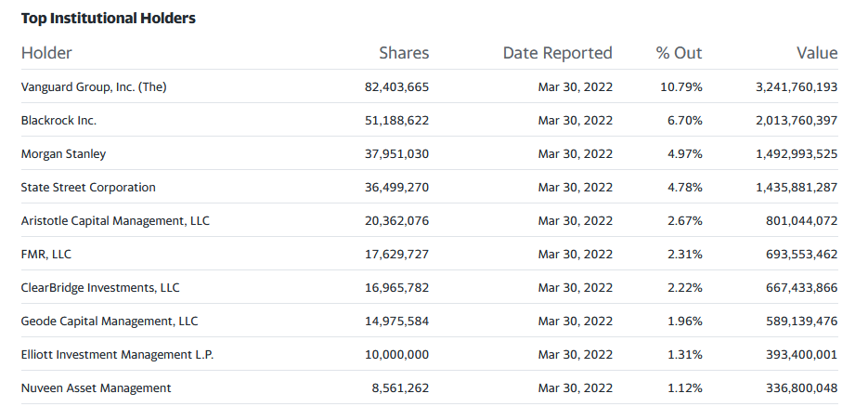Select Blackrock Inc. holder name
Screen dimensions: 868x420
pyautogui.click(x=58, y=120)
